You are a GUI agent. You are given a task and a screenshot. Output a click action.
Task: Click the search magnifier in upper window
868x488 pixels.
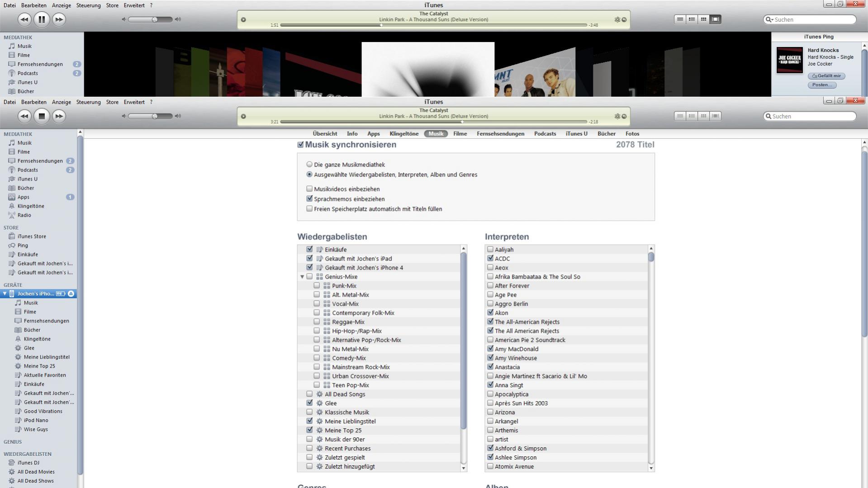point(768,19)
